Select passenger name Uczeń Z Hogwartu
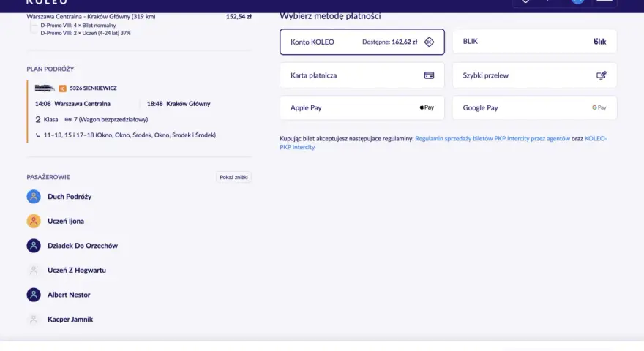 [x=77, y=271]
